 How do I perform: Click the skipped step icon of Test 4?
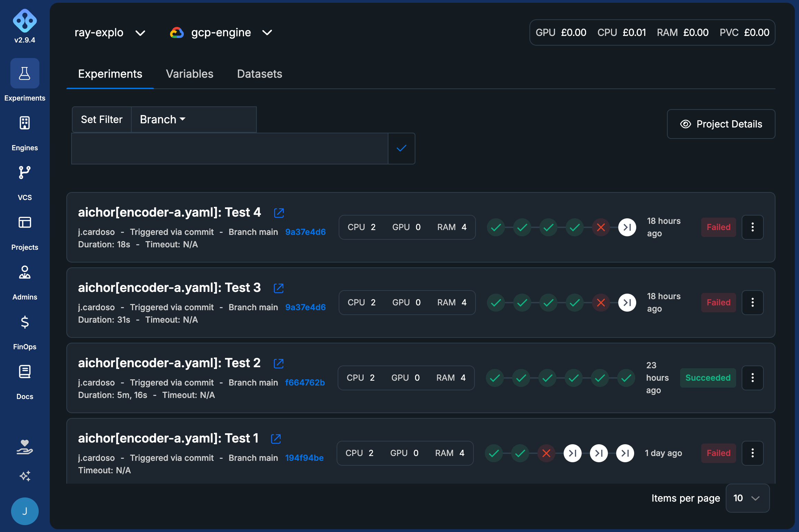[x=627, y=227]
